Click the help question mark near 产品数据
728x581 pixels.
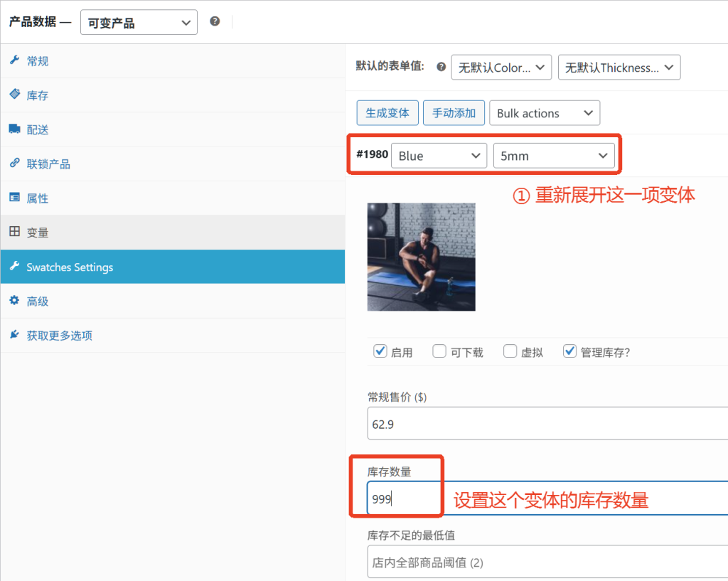point(215,22)
